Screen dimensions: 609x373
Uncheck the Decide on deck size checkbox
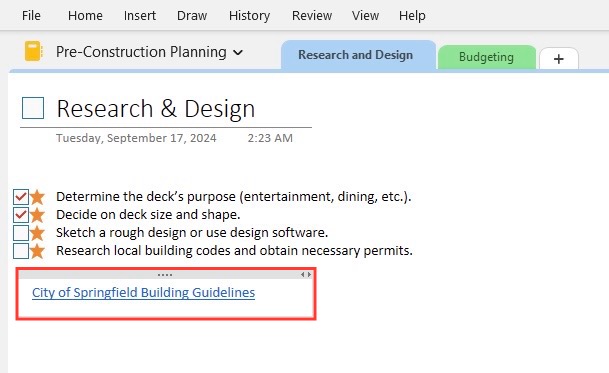coord(21,215)
